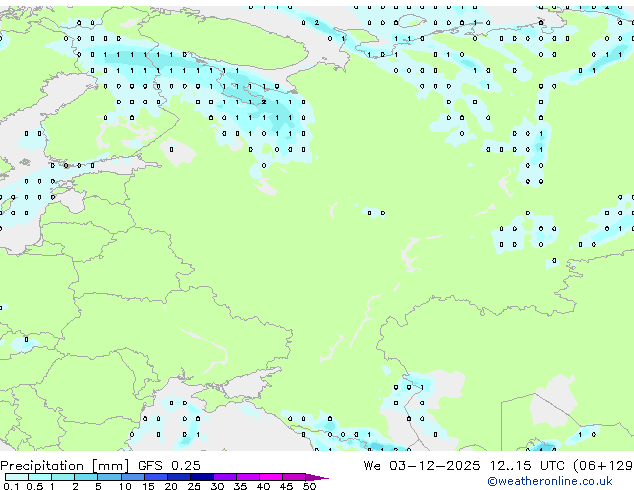Select the legend swatch between 1 and 2
The width and height of the screenshot is (634, 490).
tap(63, 477)
